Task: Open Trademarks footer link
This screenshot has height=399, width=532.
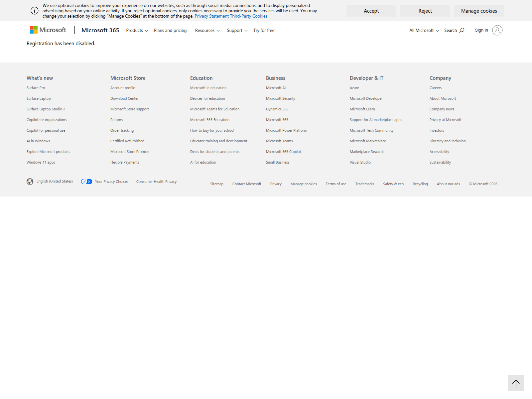Action: tap(365, 184)
